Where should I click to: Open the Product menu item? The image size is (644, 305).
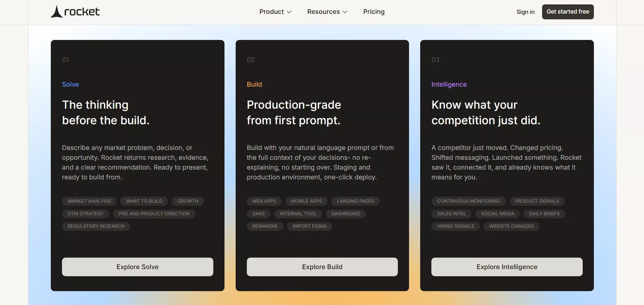click(271, 12)
